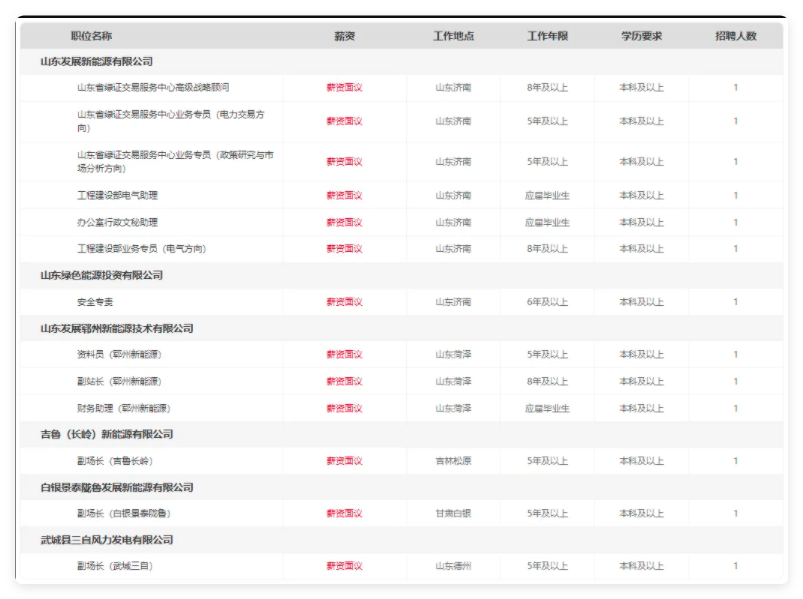Click 薪资面议 in the 安全专责 row
Image resolution: width=803 pixels, height=599 pixels.
pos(344,301)
